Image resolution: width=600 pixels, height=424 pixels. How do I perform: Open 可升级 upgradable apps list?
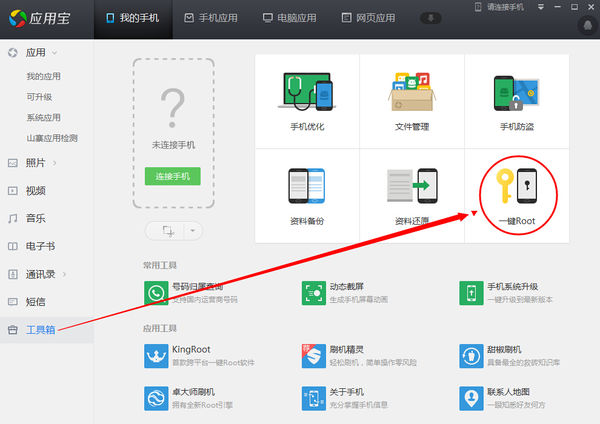[39, 97]
